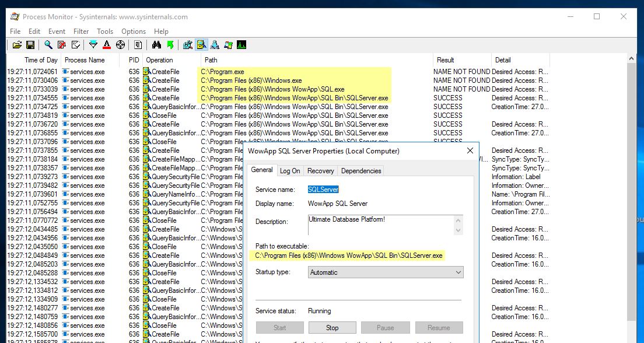Open the Highlight dialog icon

point(106,44)
